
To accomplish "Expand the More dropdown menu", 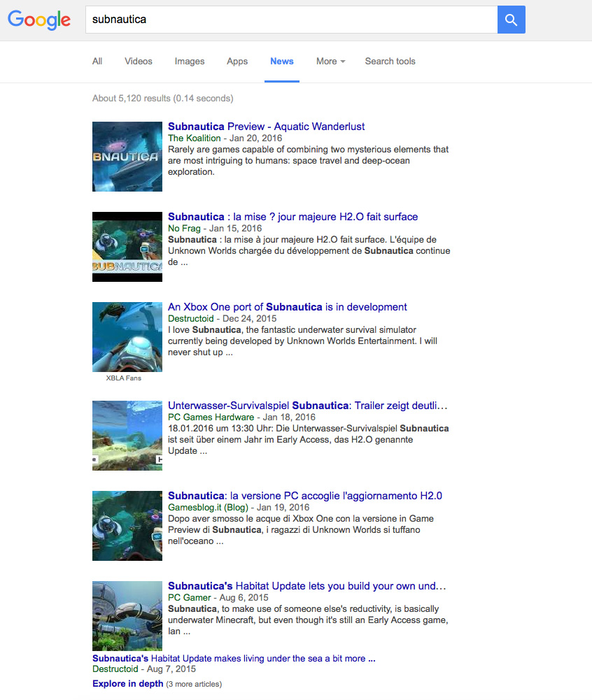I will tap(330, 61).
